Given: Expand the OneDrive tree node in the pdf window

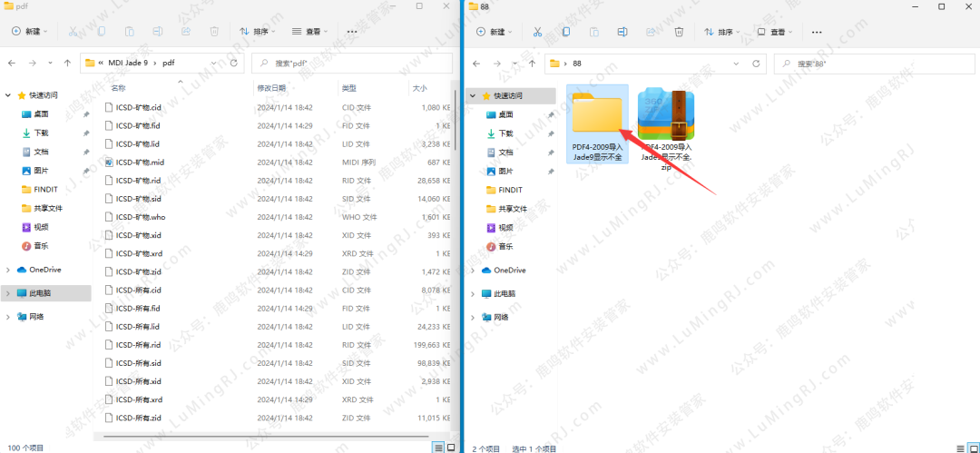Looking at the screenshot, I should click(x=8, y=270).
